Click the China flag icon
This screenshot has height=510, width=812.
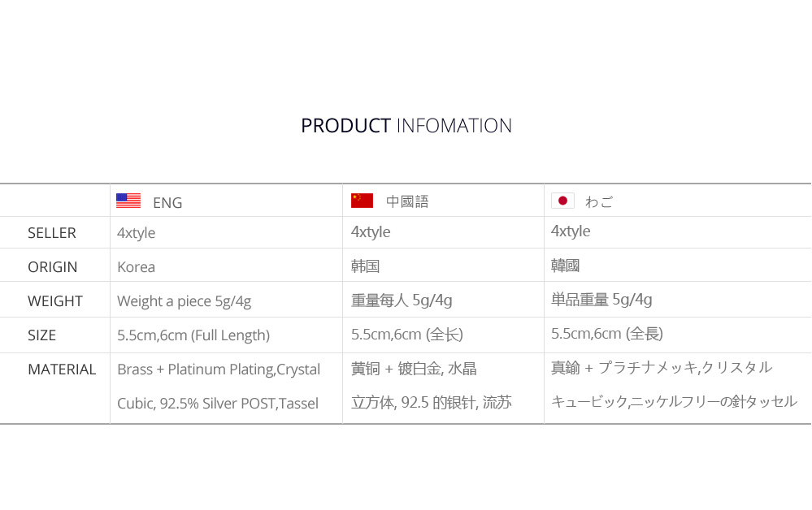coord(362,200)
